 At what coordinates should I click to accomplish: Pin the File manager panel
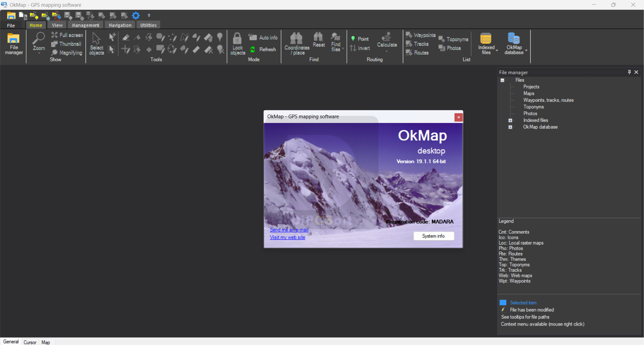(629, 72)
